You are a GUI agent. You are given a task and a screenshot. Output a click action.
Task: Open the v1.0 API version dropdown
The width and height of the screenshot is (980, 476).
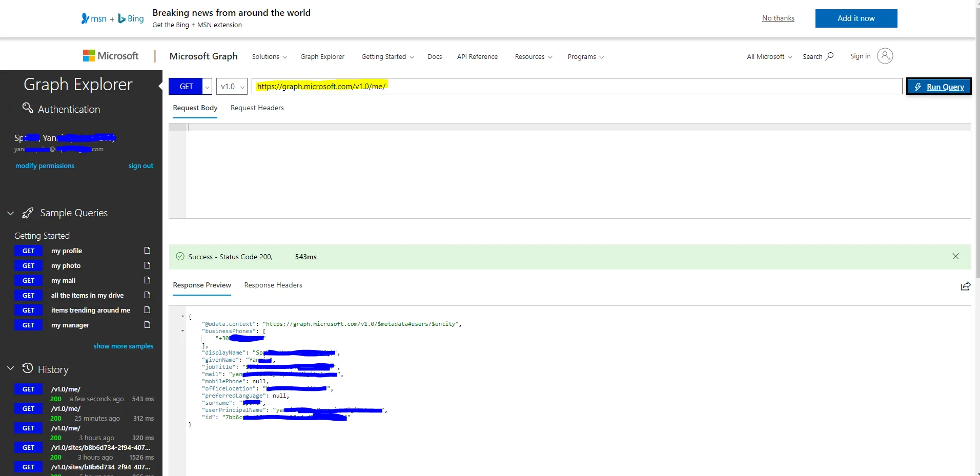click(232, 87)
